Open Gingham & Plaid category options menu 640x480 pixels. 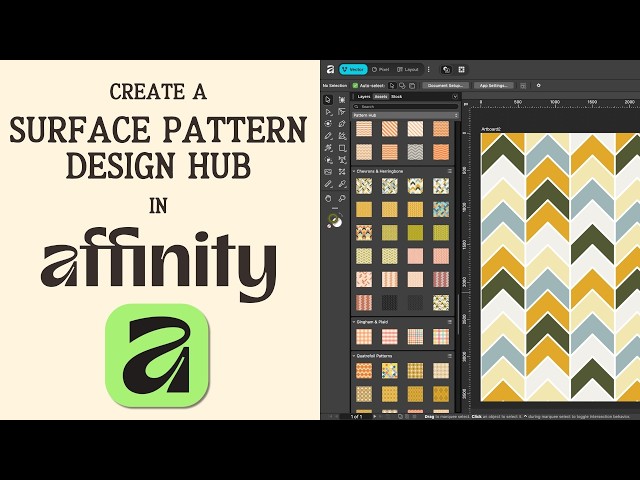pyautogui.click(x=450, y=322)
